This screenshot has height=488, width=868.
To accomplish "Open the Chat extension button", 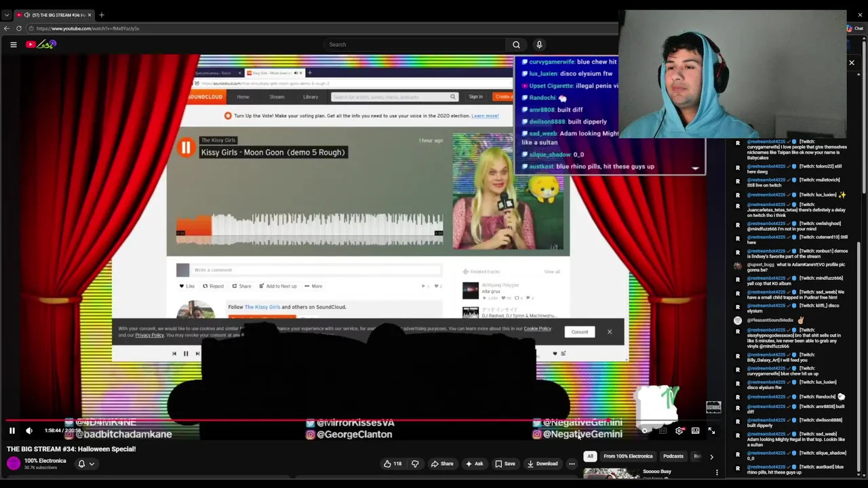I will coord(854,28).
